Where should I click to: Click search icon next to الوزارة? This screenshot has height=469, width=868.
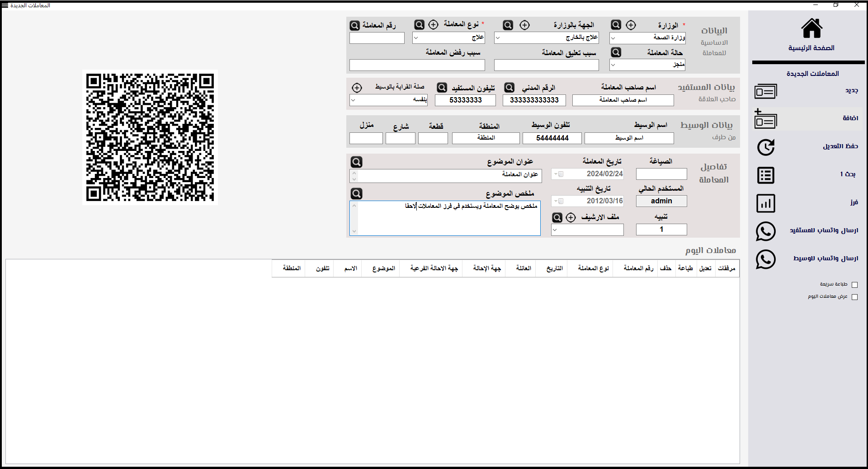pyautogui.click(x=616, y=25)
